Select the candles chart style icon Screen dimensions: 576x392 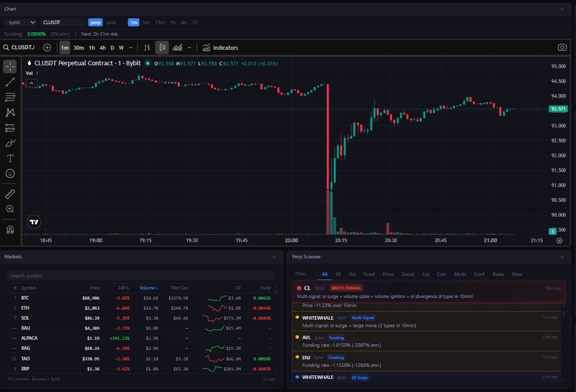[162, 47]
